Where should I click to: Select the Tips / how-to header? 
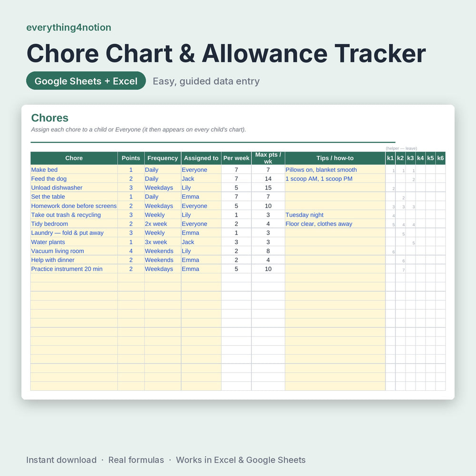[x=335, y=158]
